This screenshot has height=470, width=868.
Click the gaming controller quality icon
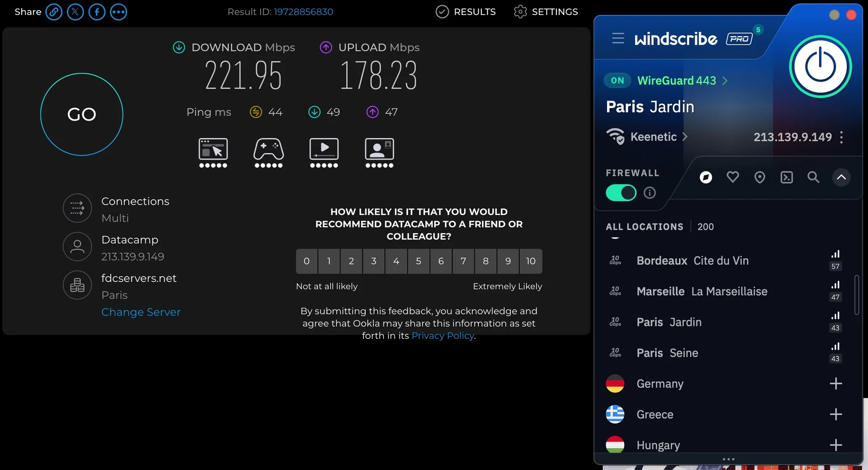(x=269, y=153)
